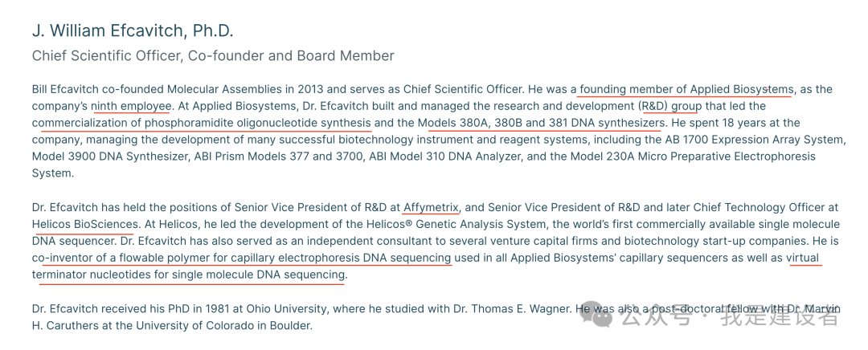Open underlined "founding member of Applied Biosystems"

click(x=686, y=89)
